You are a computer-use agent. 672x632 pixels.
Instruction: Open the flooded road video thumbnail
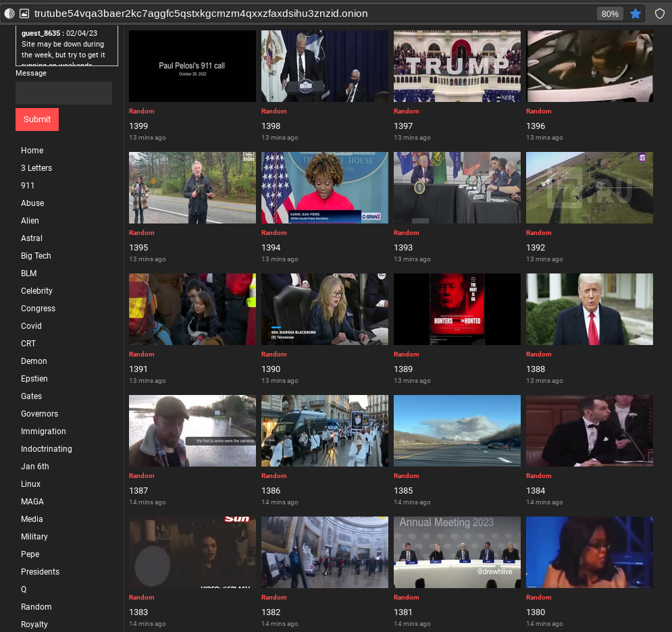[x=192, y=431]
